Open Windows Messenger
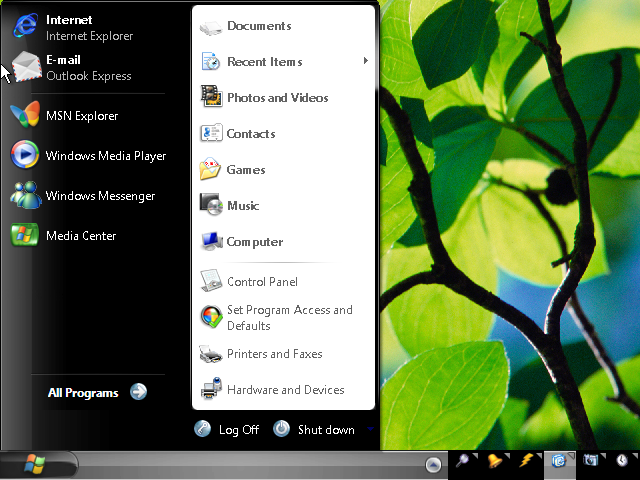Viewport: 640px width, 480px height. [x=83, y=196]
